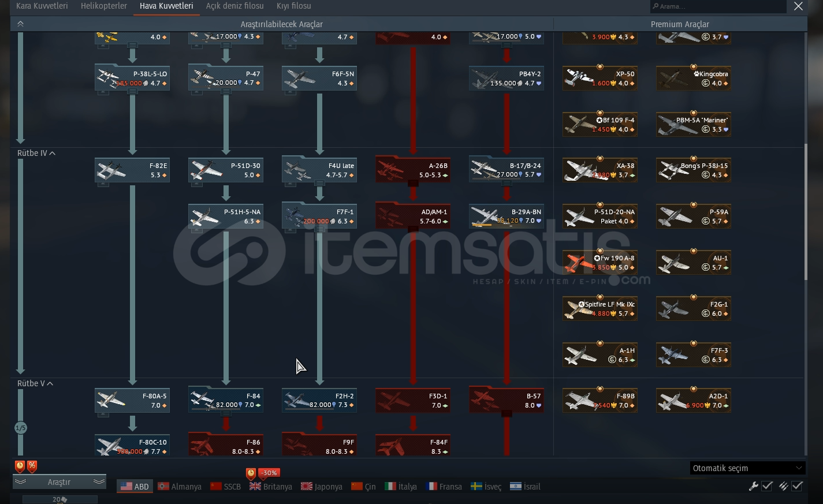
Task: Switch to Kara Kuvvetleri tab
Action: (x=42, y=6)
